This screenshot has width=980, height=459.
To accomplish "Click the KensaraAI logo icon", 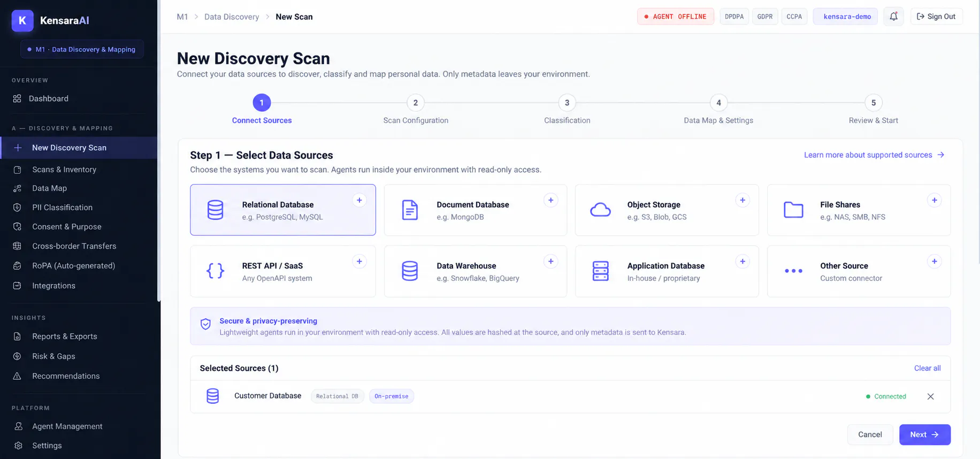I will pos(22,20).
